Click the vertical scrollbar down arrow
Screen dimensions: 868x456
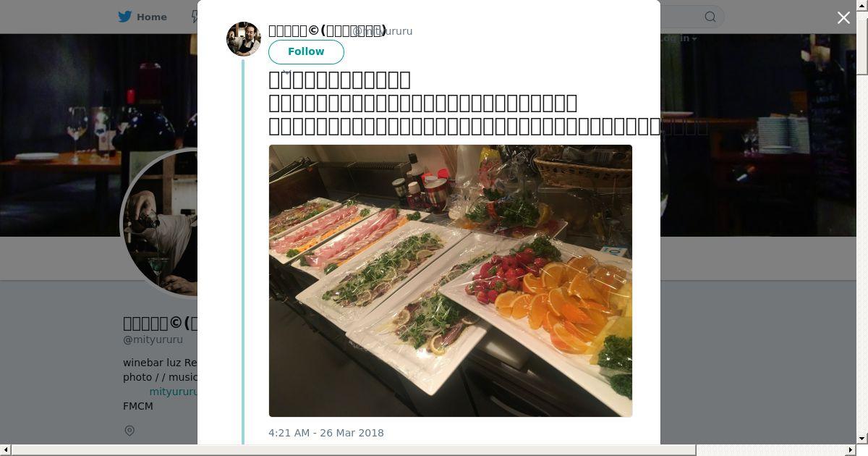coord(861,439)
